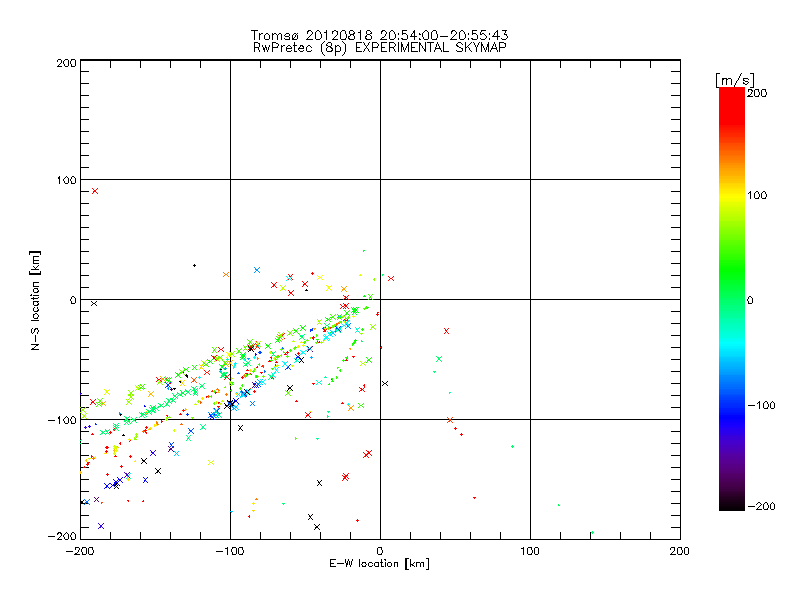Click the x-axis tick label '-100'
800x600 pixels.
pyautogui.click(x=230, y=551)
